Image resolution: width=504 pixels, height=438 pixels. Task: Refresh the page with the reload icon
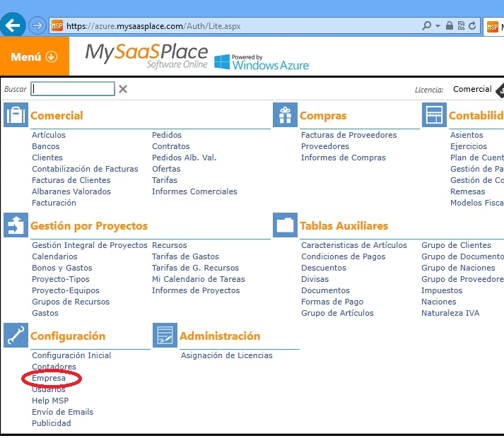pos(472,25)
